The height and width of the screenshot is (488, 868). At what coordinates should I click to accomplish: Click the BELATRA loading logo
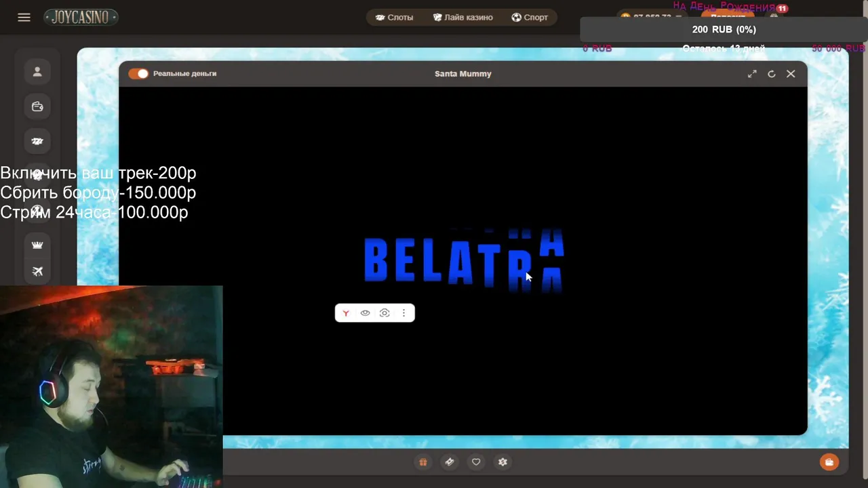click(464, 261)
